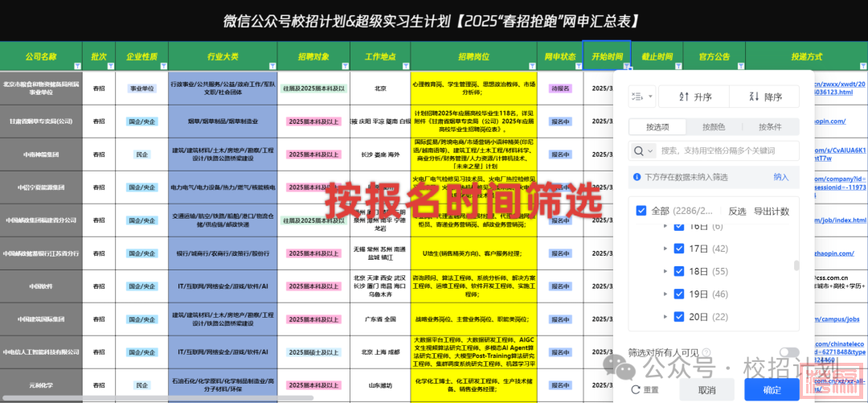This screenshot has height=403, width=868.
Task: Select the 烟草/烟草制品/烟草制造业 industry cell
Action: tap(223, 121)
